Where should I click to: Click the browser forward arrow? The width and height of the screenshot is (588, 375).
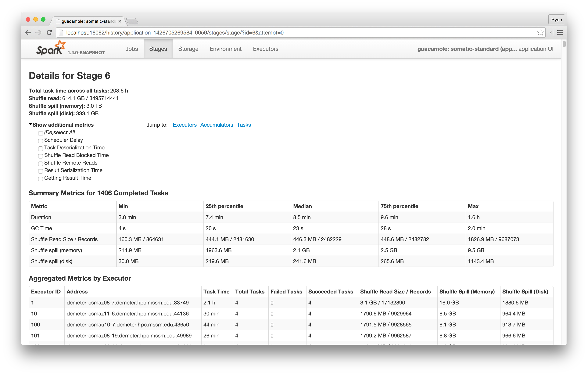[x=38, y=32]
